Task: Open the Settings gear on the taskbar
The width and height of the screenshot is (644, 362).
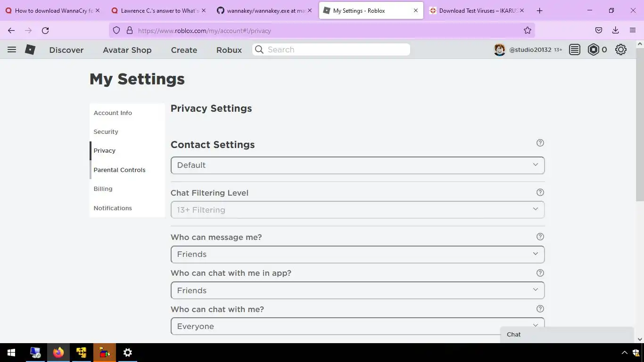Action: pyautogui.click(x=128, y=353)
